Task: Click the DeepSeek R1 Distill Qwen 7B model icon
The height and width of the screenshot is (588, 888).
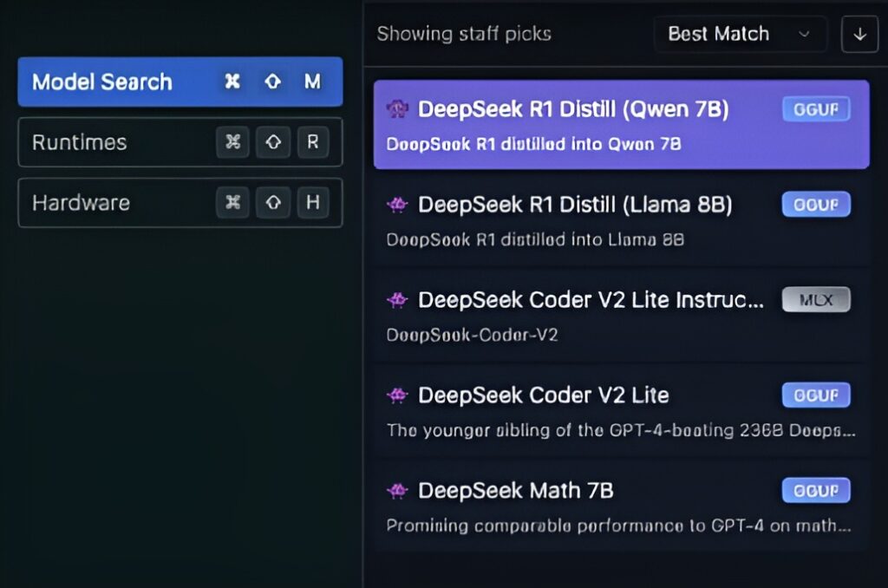Action: 397,109
